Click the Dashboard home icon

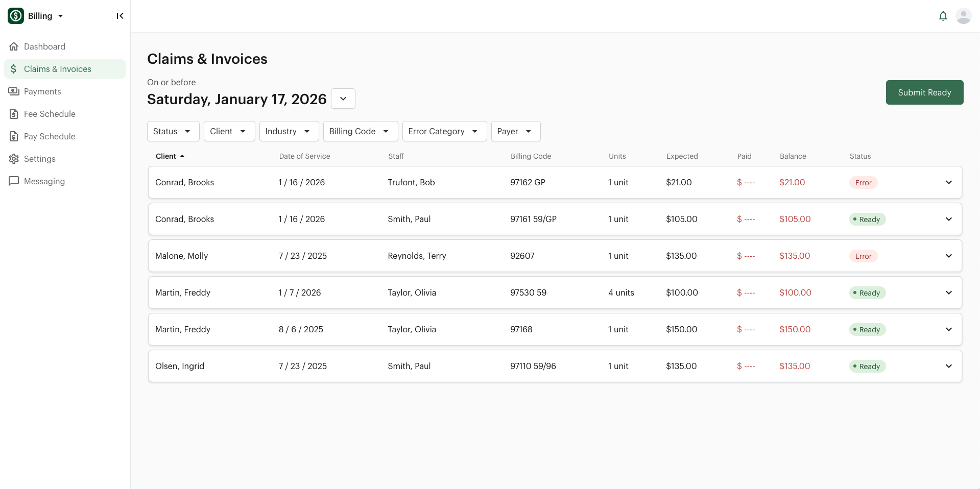[14, 46]
